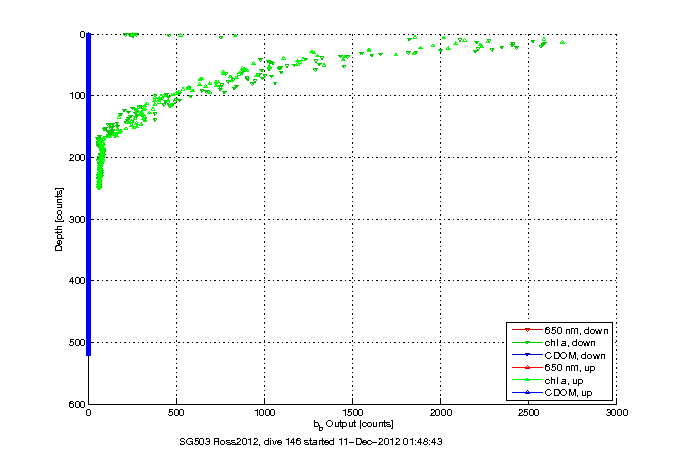
Task: Click the x-axis tick label 1500
Action: point(352,413)
